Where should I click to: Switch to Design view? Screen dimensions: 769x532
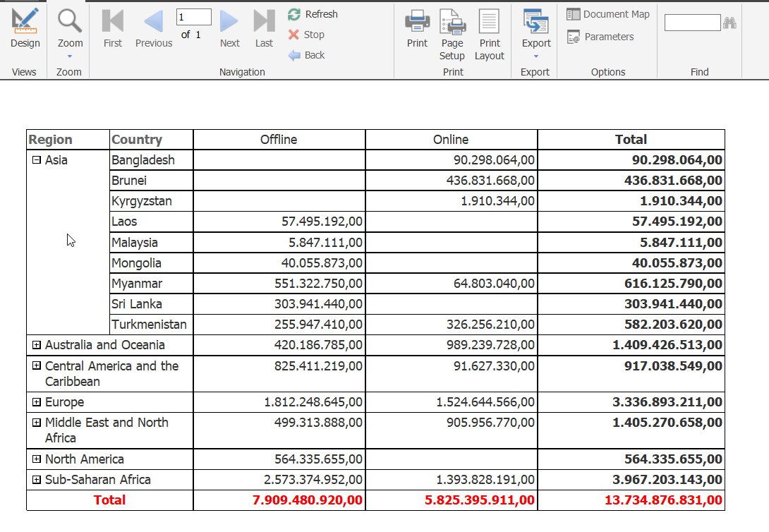25,29
